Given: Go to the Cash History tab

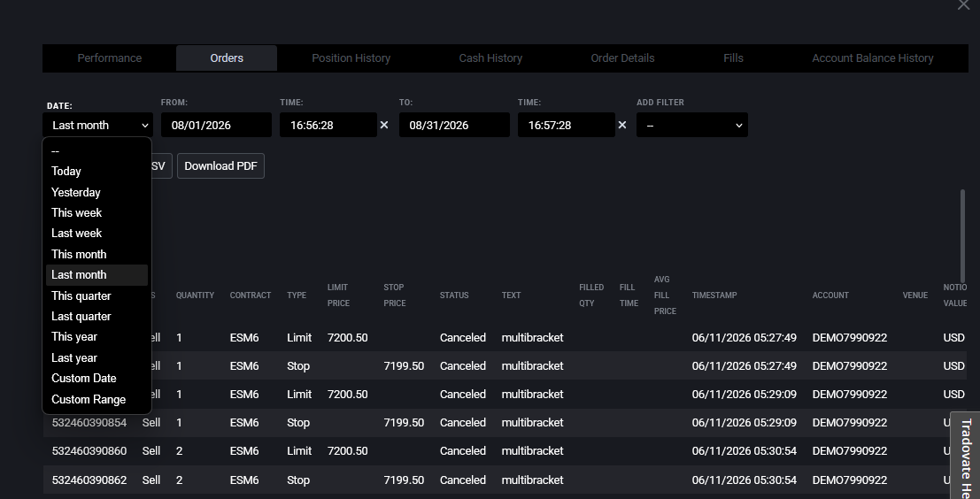Looking at the screenshot, I should pos(490,58).
